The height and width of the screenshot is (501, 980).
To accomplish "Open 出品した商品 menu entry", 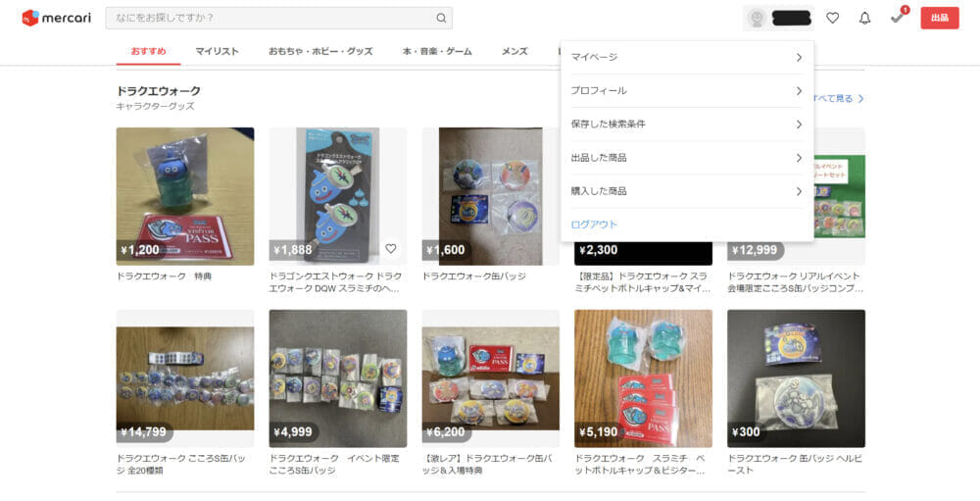I will 687,158.
